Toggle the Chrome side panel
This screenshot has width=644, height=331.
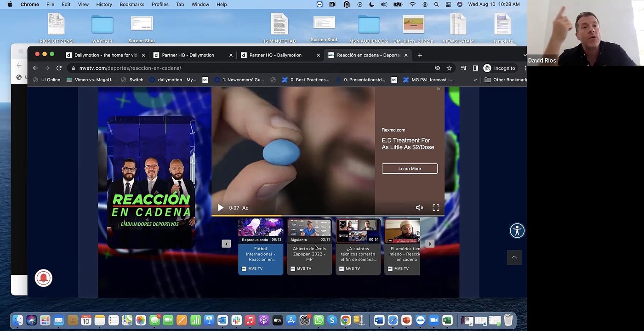pyautogui.click(x=475, y=68)
